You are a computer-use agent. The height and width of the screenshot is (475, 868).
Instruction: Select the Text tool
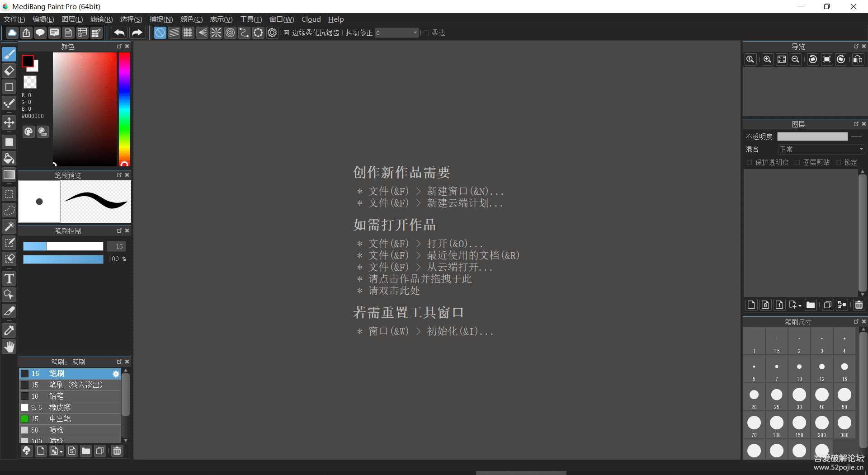click(x=9, y=278)
